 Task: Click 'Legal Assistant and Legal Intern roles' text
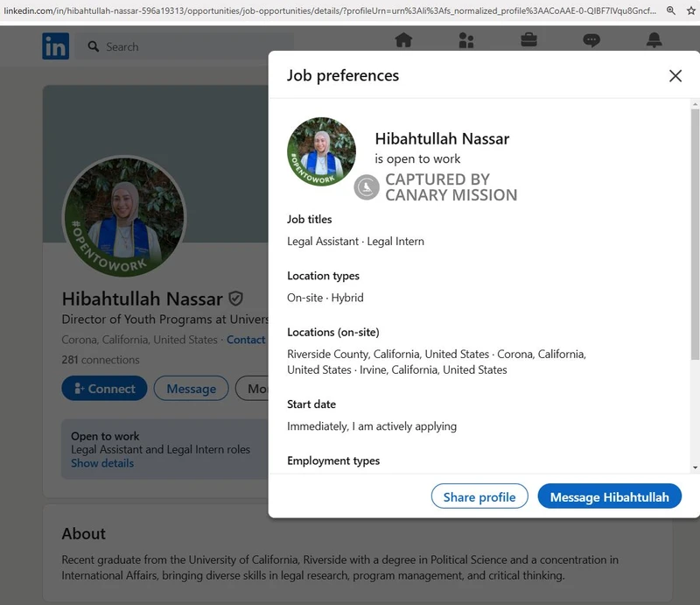[x=160, y=449]
